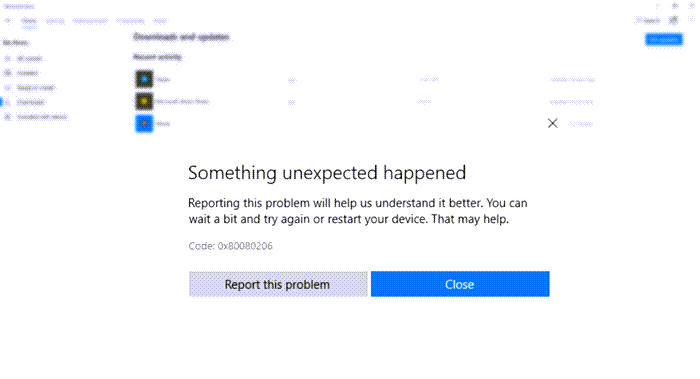Viewport: 700px width, 379px height.
Task: Switch to the Home tab
Action: pyautogui.click(x=29, y=21)
